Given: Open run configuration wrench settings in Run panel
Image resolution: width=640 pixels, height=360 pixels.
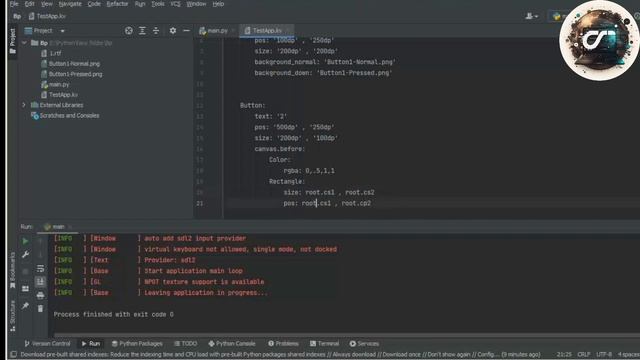Looking at the screenshot, I should pos(25,254).
